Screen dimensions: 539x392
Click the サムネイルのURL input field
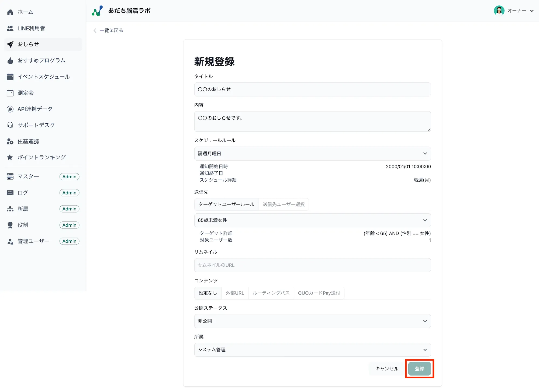click(x=312, y=265)
